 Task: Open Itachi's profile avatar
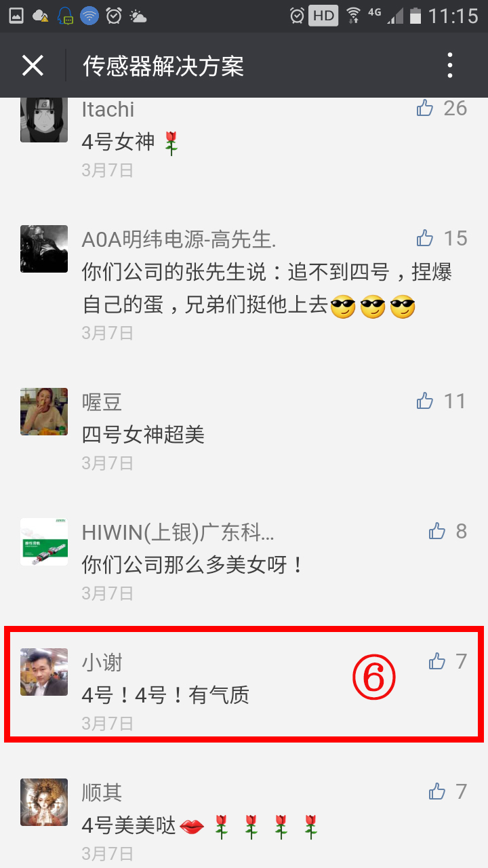click(44, 119)
